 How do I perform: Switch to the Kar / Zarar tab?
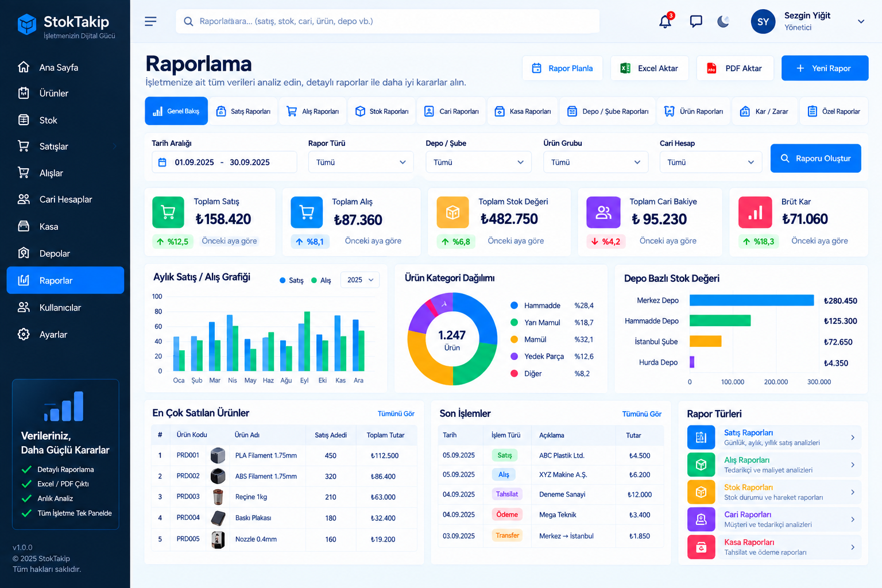765,111
